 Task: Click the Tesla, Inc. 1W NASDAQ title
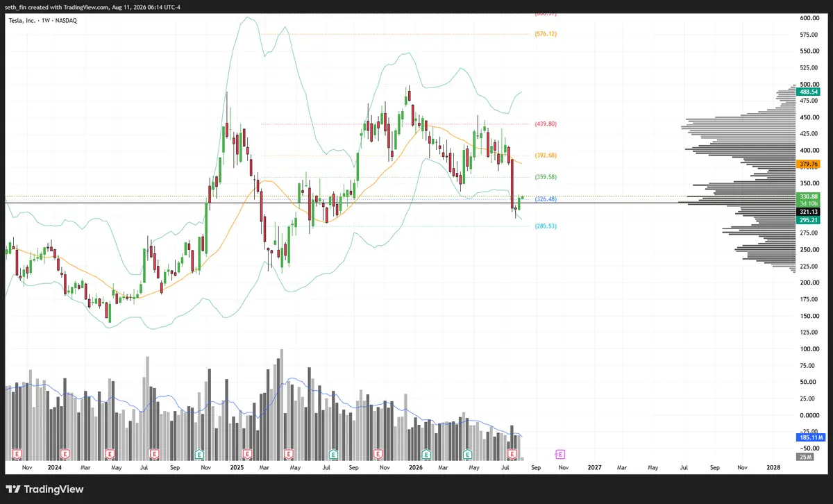coord(42,21)
